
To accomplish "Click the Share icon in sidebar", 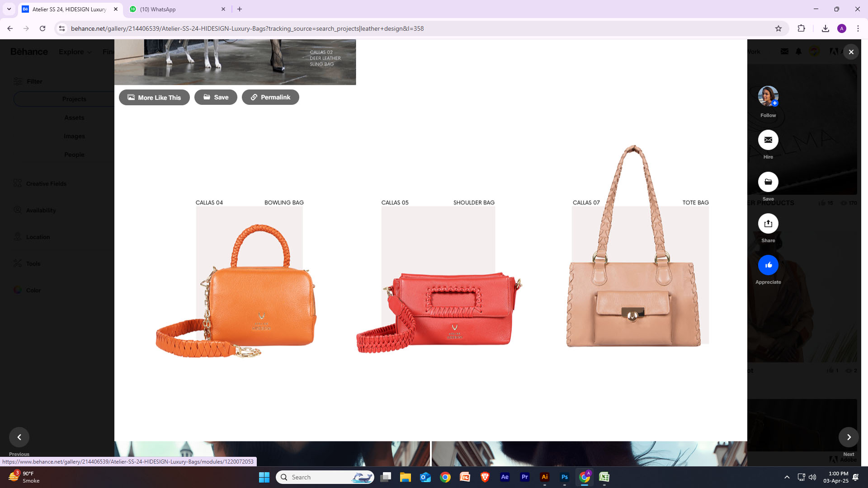I will click(768, 224).
